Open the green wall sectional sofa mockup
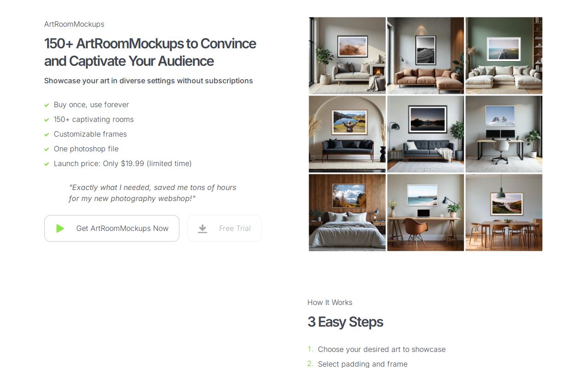The width and height of the screenshot is (588, 368). coord(504,56)
